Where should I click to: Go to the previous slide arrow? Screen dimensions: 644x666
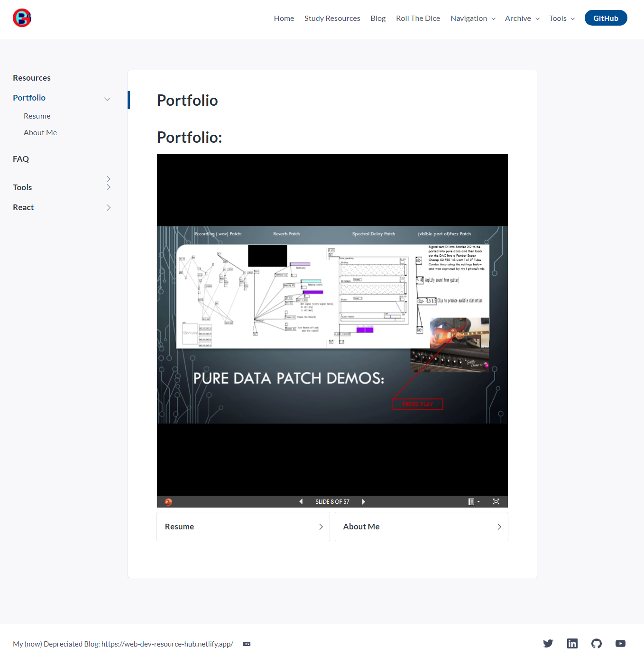point(301,502)
